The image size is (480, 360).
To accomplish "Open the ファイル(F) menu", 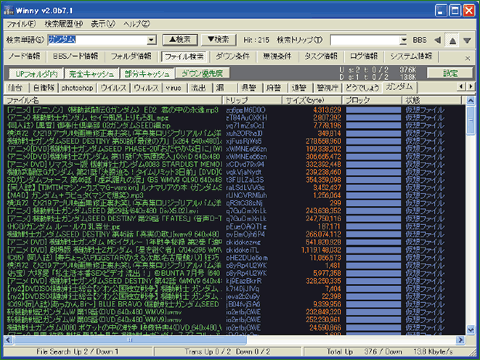I will pyautogui.click(x=21, y=24).
